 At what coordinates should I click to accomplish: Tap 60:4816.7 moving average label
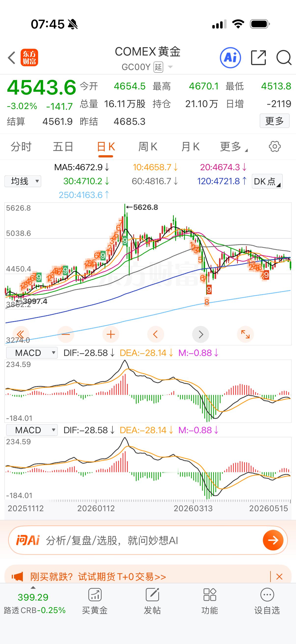point(155,181)
